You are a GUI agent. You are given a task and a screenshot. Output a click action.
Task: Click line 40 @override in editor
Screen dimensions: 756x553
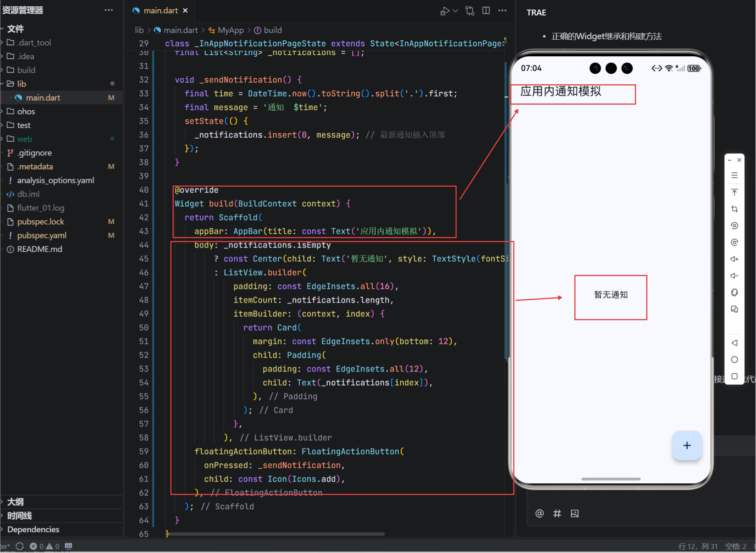(x=196, y=190)
